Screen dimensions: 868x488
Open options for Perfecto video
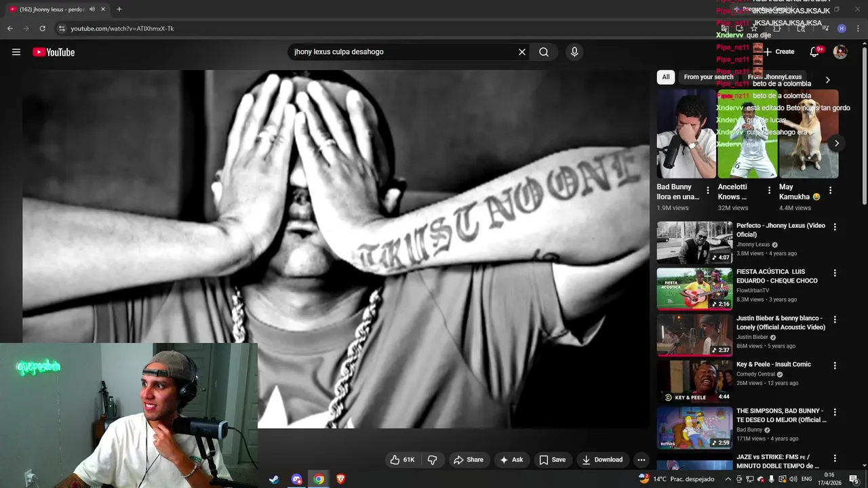tap(835, 227)
